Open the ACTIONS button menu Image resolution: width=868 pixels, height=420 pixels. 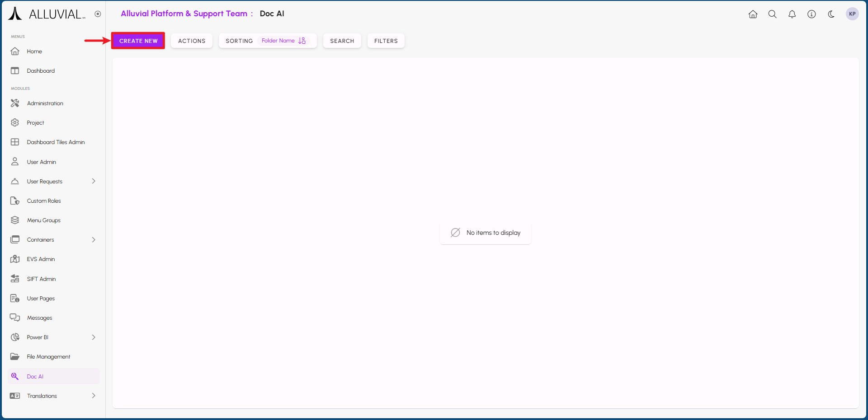[x=192, y=41]
